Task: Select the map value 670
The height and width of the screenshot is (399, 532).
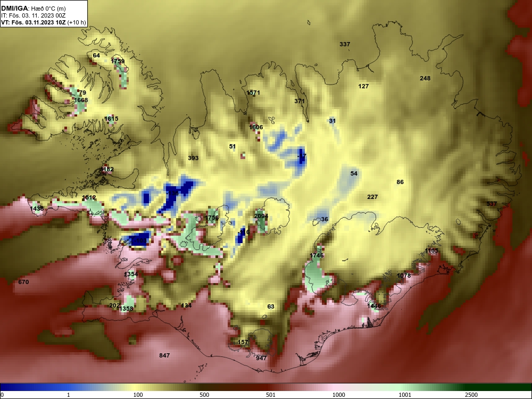Action: tap(23, 282)
